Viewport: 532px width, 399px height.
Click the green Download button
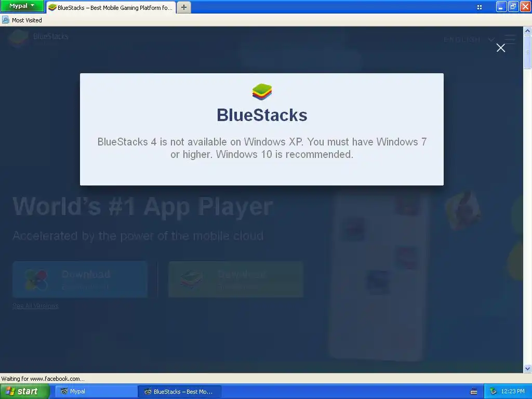[x=236, y=280]
